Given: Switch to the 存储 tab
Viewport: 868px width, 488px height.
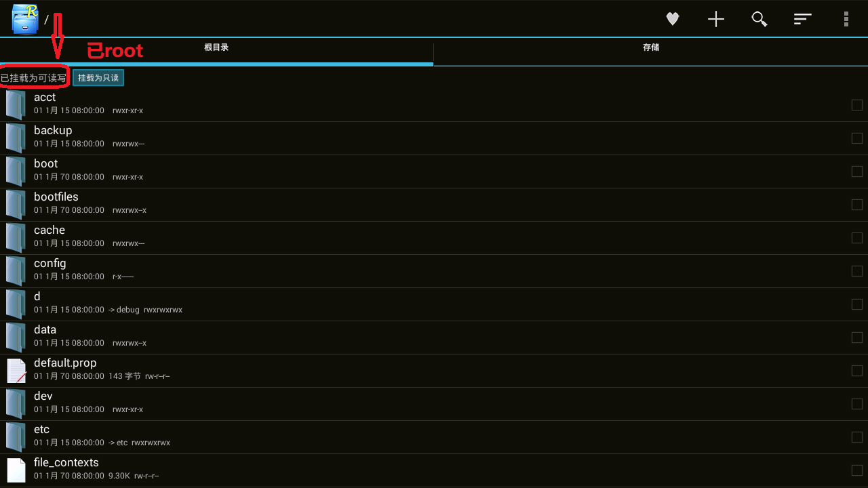Looking at the screenshot, I should (651, 47).
